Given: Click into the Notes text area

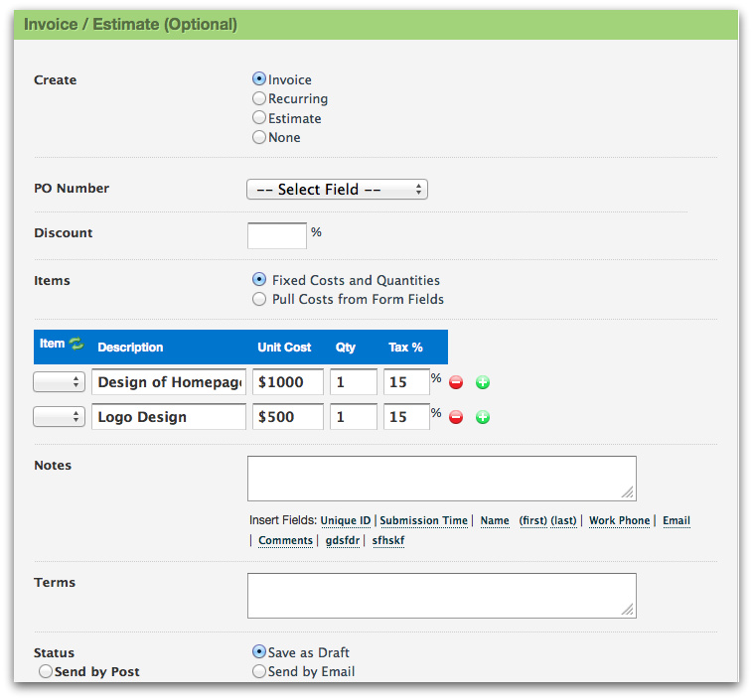Looking at the screenshot, I should pyautogui.click(x=441, y=478).
